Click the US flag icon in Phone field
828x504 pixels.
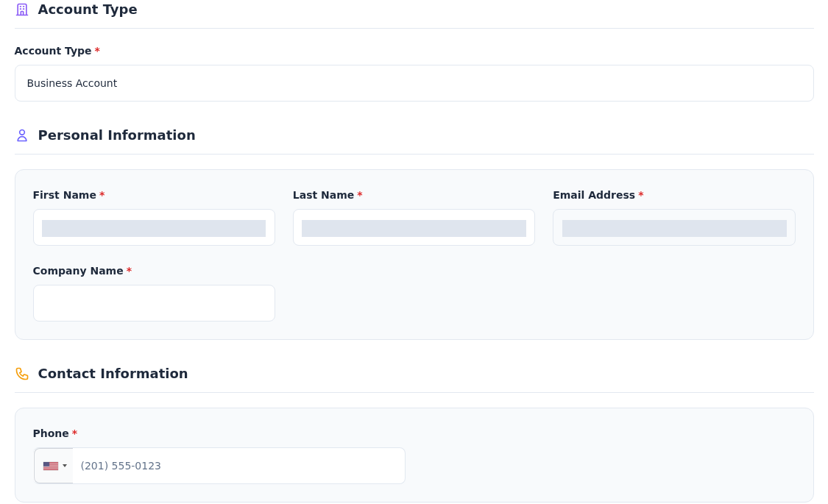pos(51,466)
